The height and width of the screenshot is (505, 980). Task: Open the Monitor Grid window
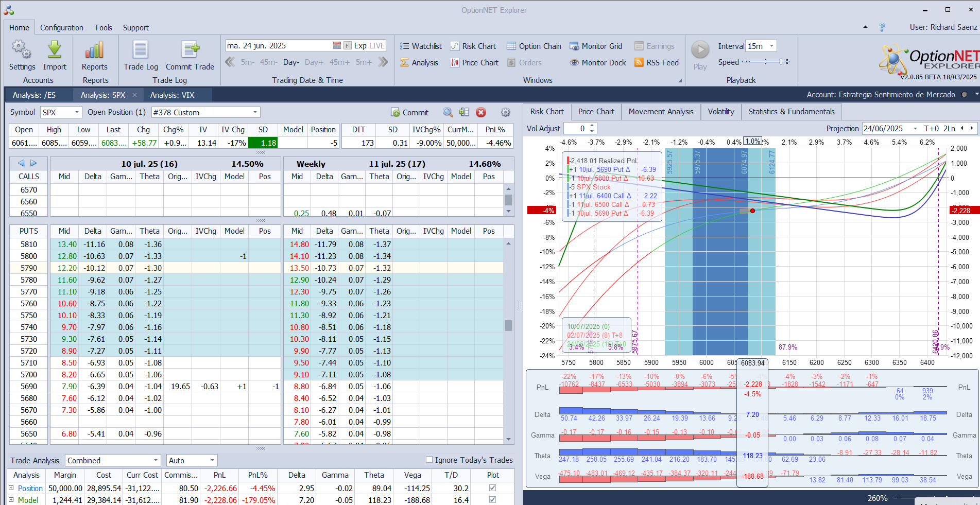596,46
